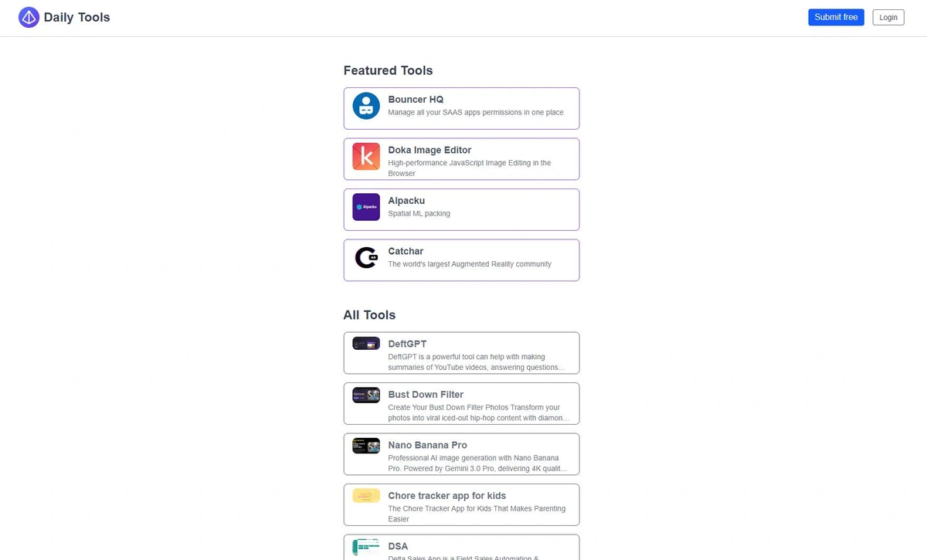Click the Login button

pos(888,16)
